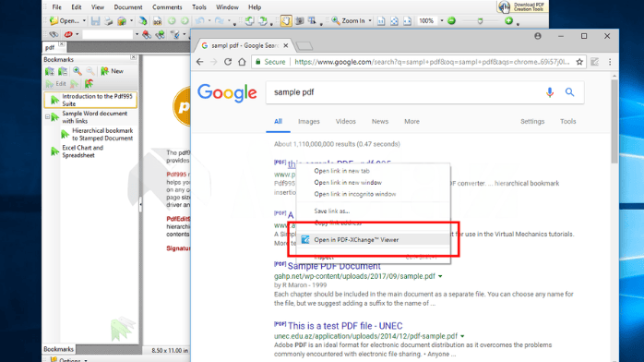The image size is (644, 362).
Task: Click Google voice search microphone icon
Action: tap(550, 92)
